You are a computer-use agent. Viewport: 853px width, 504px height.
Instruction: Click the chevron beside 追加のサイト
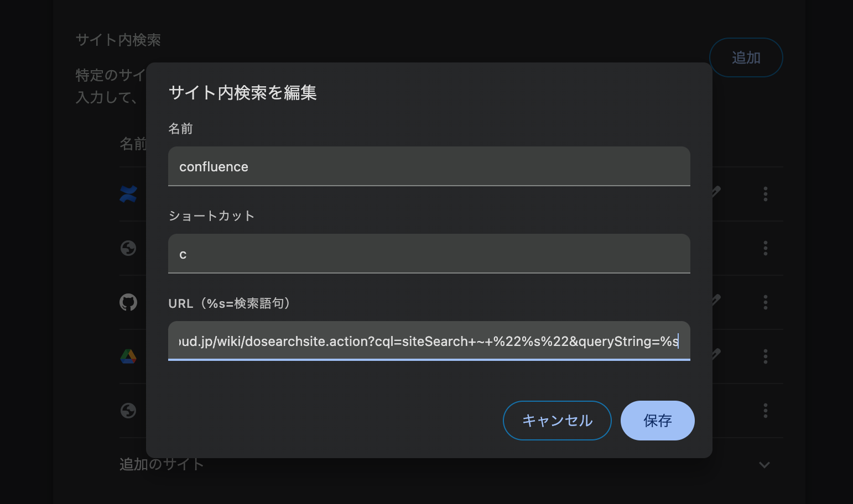(x=765, y=464)
